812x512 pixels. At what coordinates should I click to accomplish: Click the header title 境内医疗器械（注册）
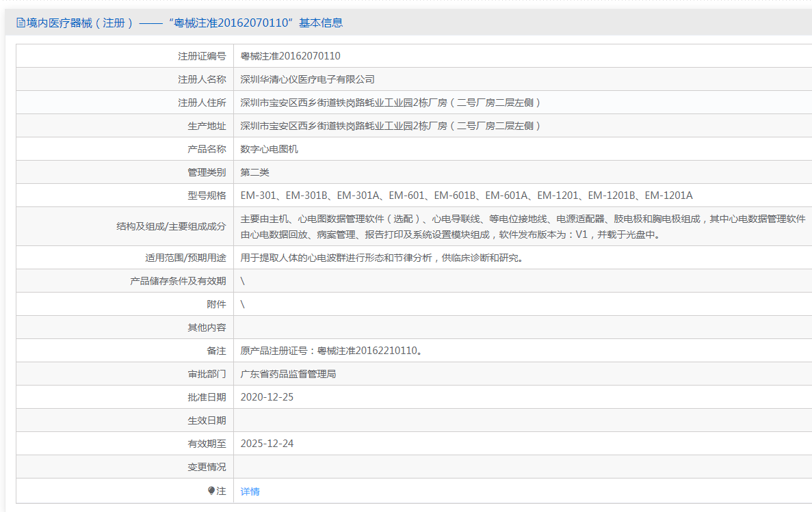80,23
